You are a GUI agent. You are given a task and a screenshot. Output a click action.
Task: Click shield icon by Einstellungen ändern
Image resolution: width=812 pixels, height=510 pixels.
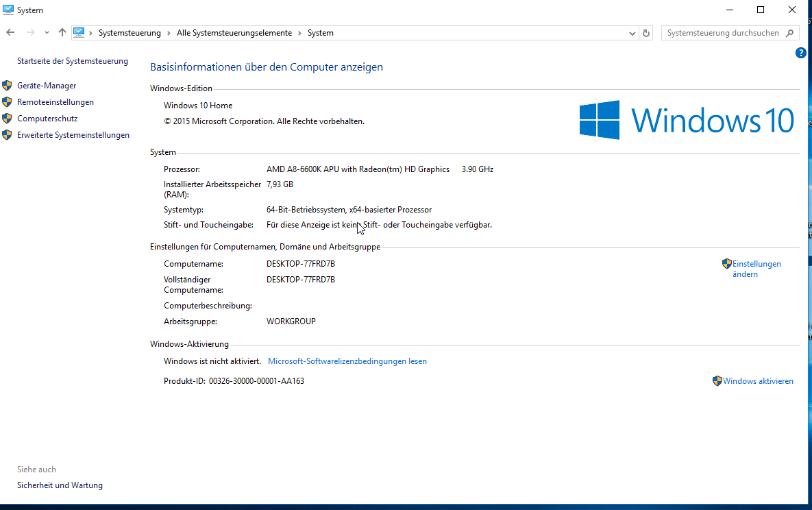tap(726, 264)
